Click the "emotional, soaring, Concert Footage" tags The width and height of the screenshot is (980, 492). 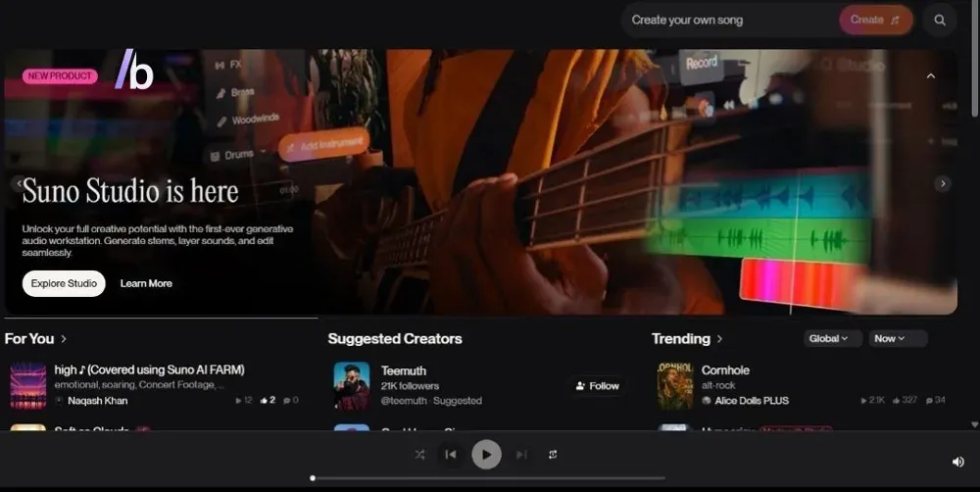(x=139, y=385)
